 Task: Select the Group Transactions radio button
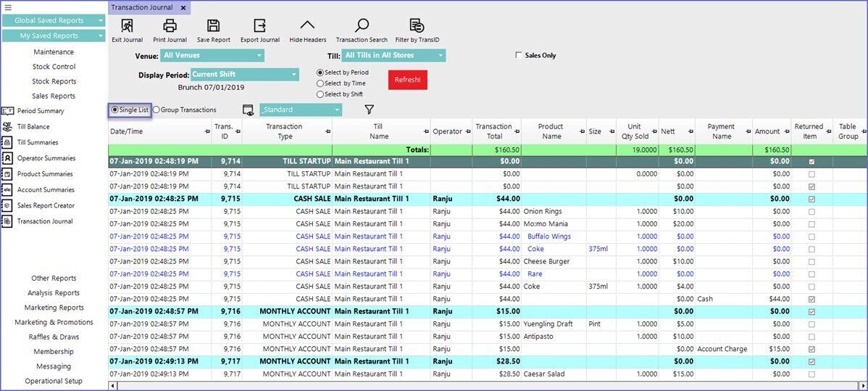(x=157, y=110)
